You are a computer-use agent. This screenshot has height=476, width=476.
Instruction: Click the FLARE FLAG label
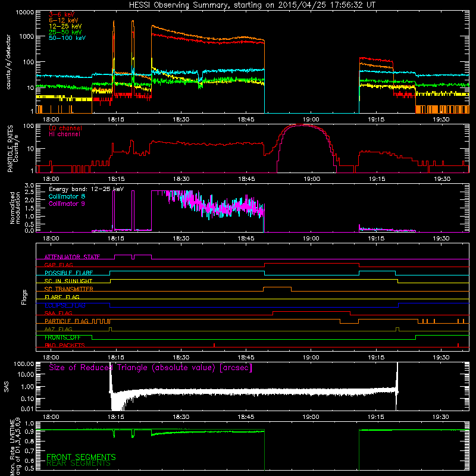(x=62, y=297)
